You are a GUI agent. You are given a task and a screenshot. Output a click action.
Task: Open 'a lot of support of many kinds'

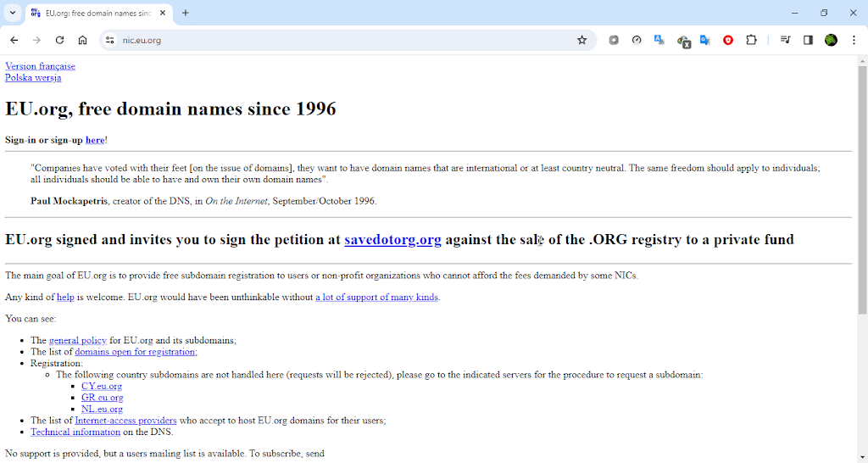(376, 297)
